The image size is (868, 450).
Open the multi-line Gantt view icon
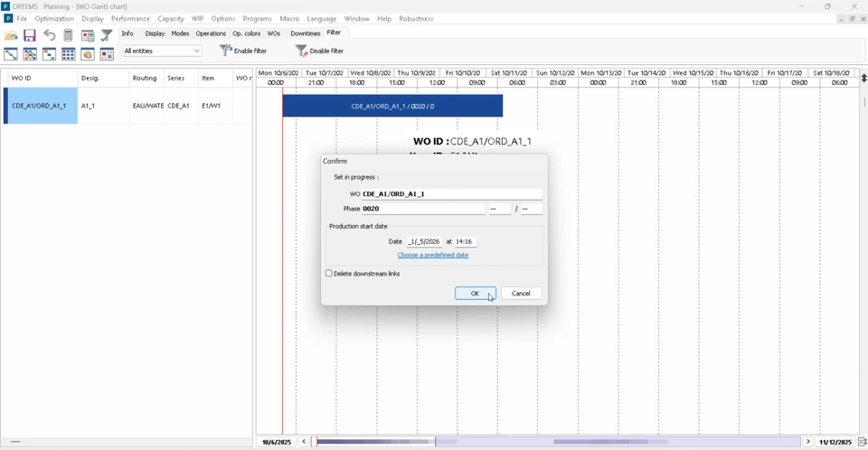tap(30, 54)
